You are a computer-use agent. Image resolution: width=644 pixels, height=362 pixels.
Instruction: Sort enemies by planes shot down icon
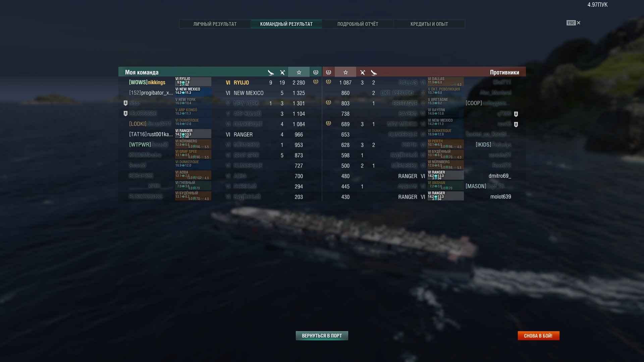point(374,72)
